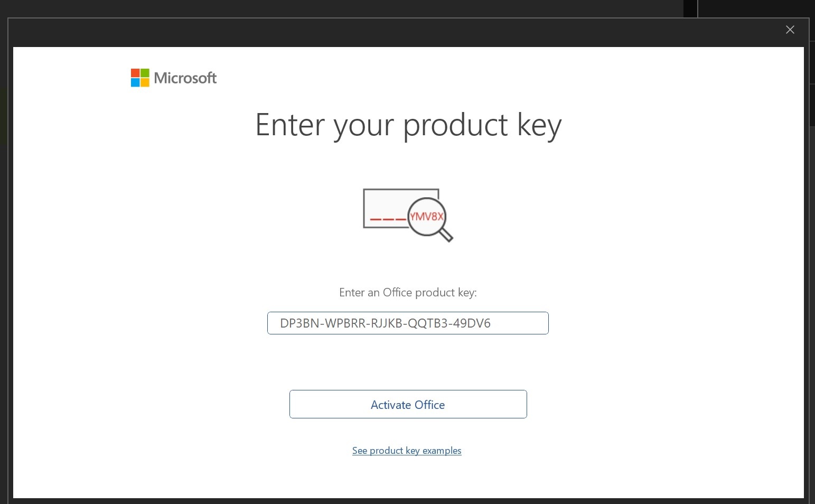Focus the Office product key input field
Viewport: 815px width, 504px height.
coord(408,323)
